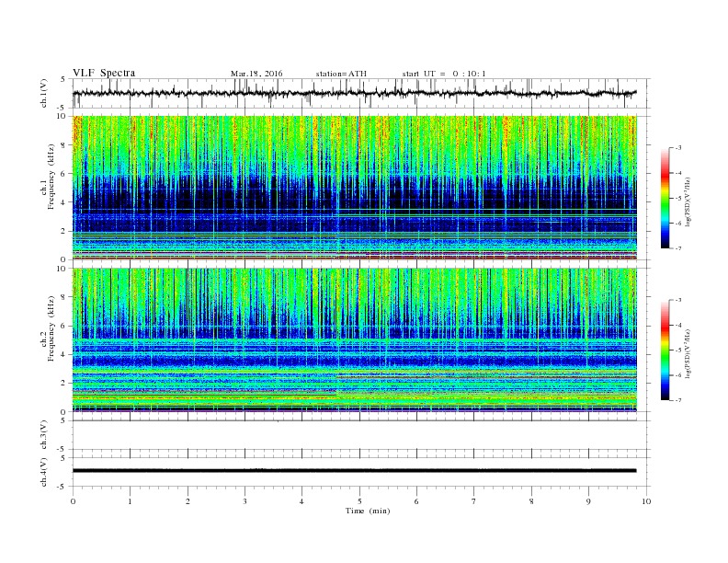Click the ch.1 spectrogram colorbar
Viewport: 728px width, 563px height.
point(665,198)
